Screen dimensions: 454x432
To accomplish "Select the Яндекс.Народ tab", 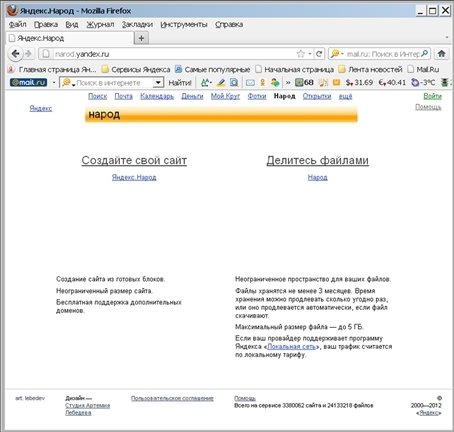I will pos(70,38).
